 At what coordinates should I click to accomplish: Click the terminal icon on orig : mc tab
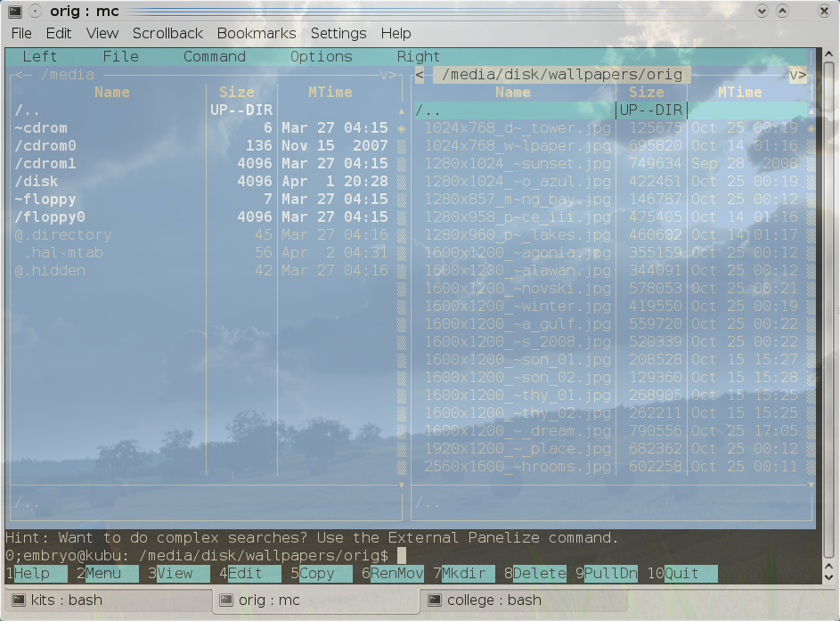226,601
